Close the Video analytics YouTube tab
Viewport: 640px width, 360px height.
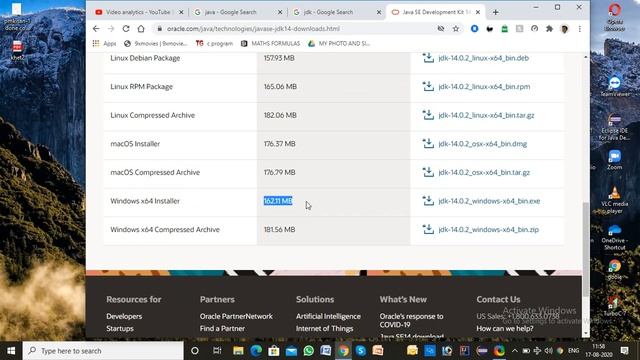pos(181,12)
